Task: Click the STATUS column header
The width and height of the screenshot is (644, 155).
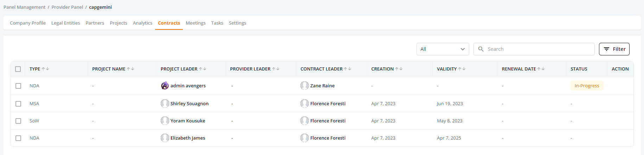Action: click(x=579, y=69)
